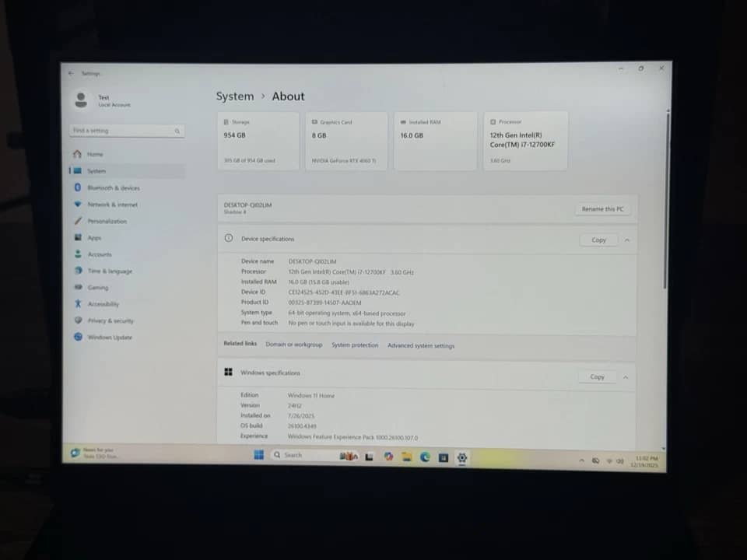This screenshot has height=560, width=747.
Task: Click the search magnifier in Find a setting
Action: (177, 131)
